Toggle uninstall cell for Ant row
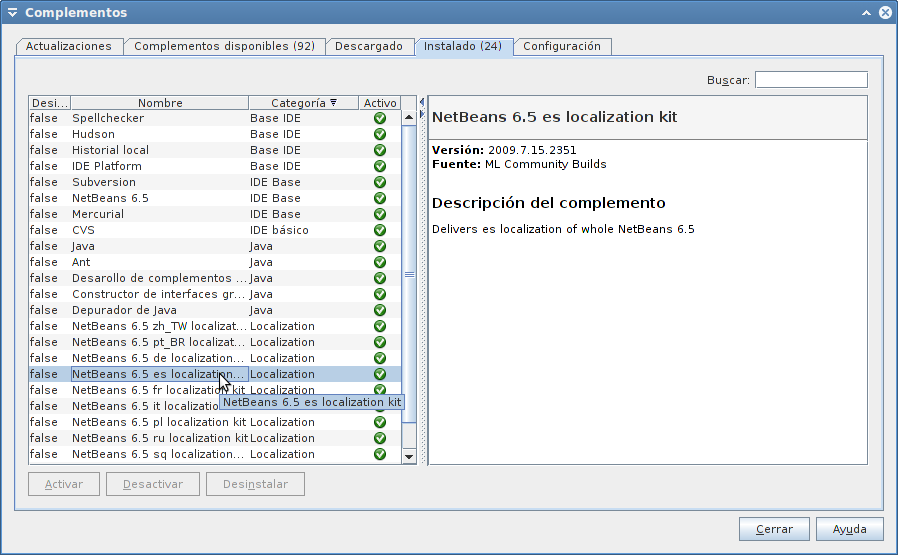This screenshot has height=555, width=898. pos(50,262)
